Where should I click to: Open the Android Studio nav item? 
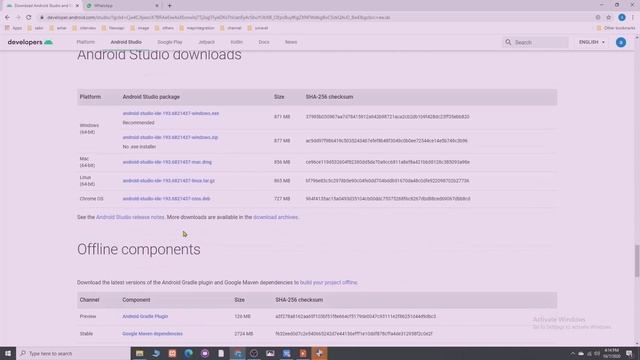coord(126,42)
